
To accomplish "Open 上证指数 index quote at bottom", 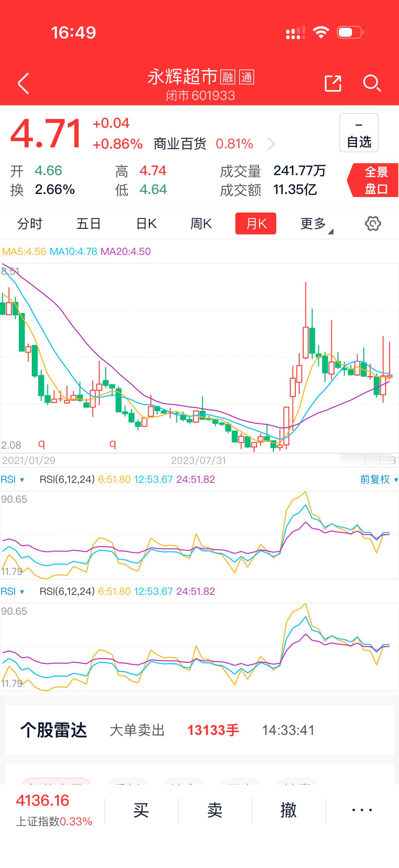I will (x=54, y=810).
